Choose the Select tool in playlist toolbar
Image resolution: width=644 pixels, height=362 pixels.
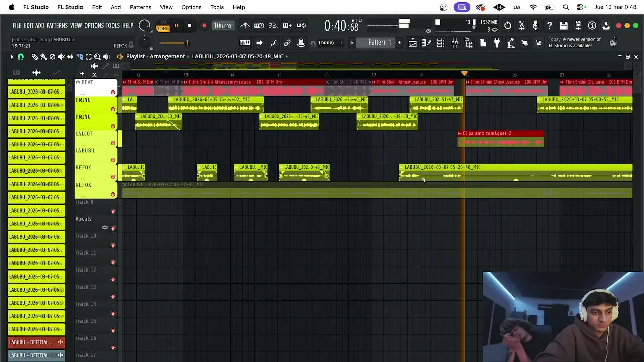pos(89,57)
